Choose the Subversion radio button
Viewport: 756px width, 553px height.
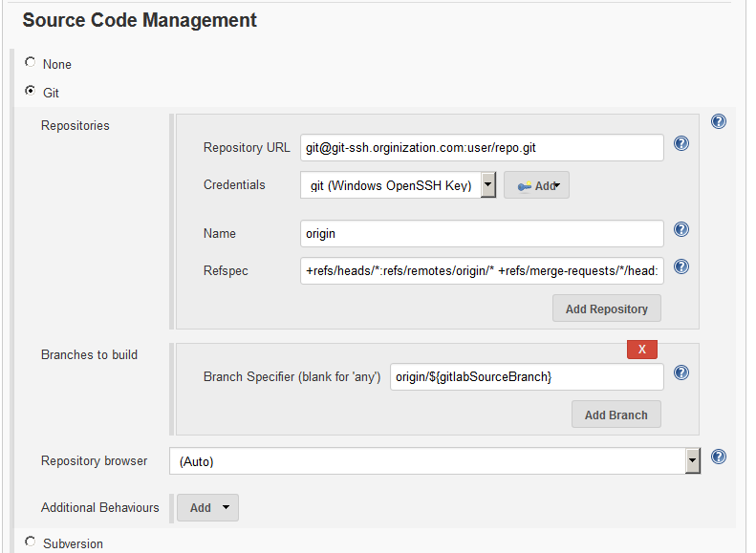[31, 542]
